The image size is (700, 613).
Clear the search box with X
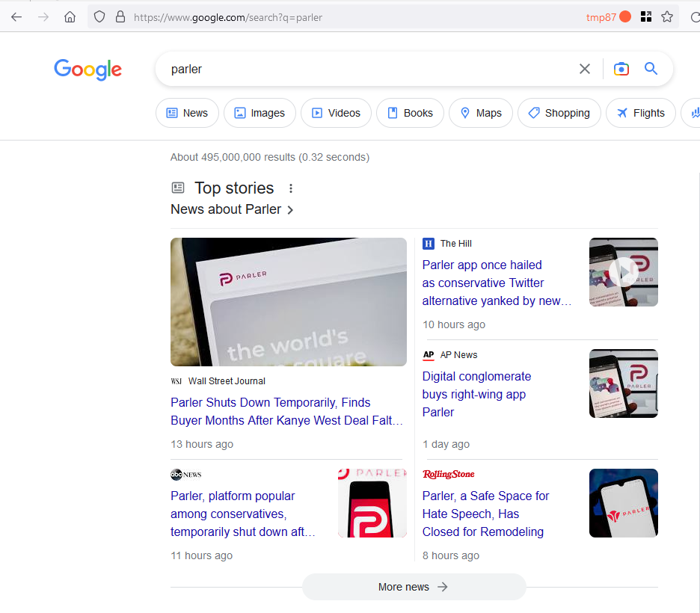(584, 69)
